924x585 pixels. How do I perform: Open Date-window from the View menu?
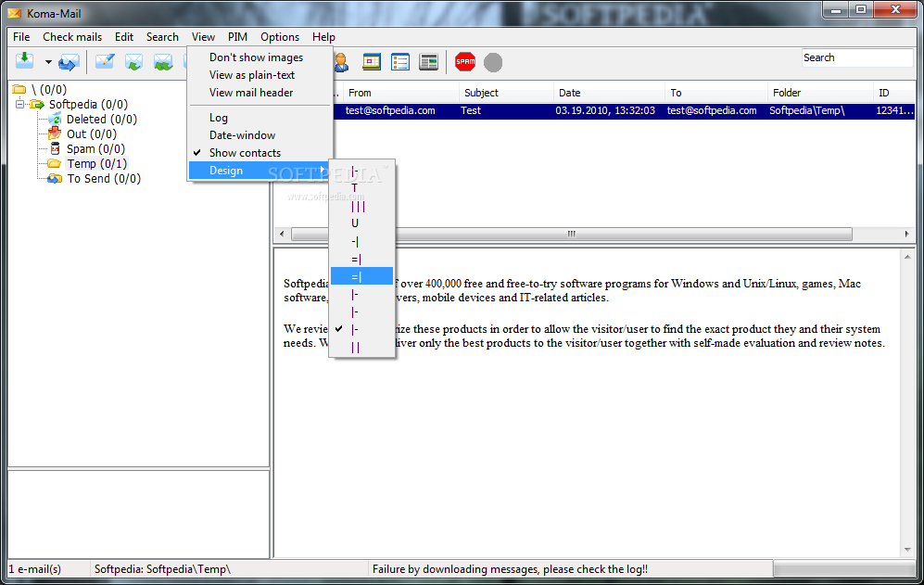pos(259,135)
